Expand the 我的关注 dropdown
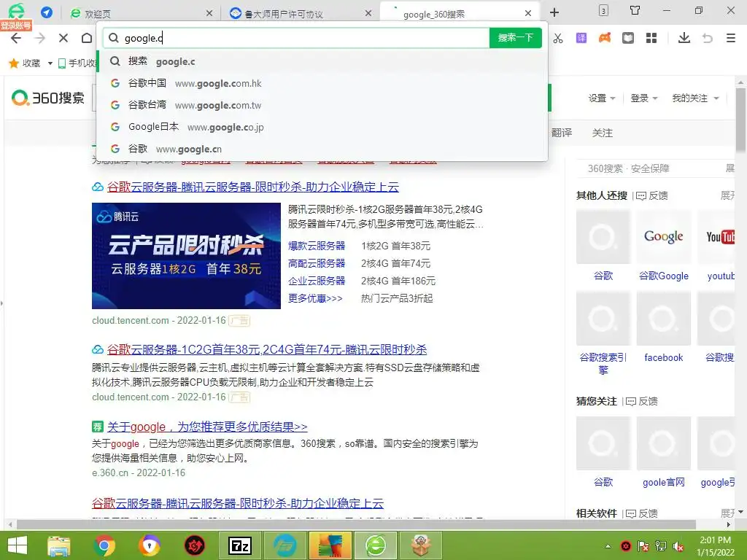 [x=695, y=98]
